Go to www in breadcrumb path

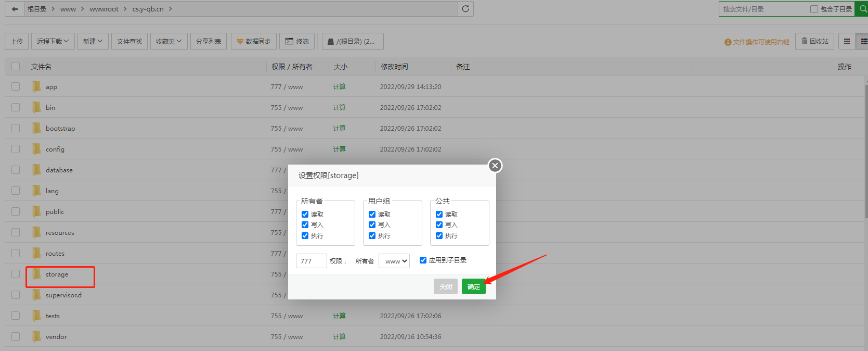68,9
